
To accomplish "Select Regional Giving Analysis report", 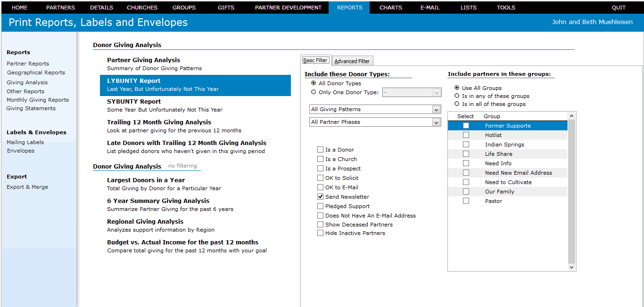I will point(195,226).
